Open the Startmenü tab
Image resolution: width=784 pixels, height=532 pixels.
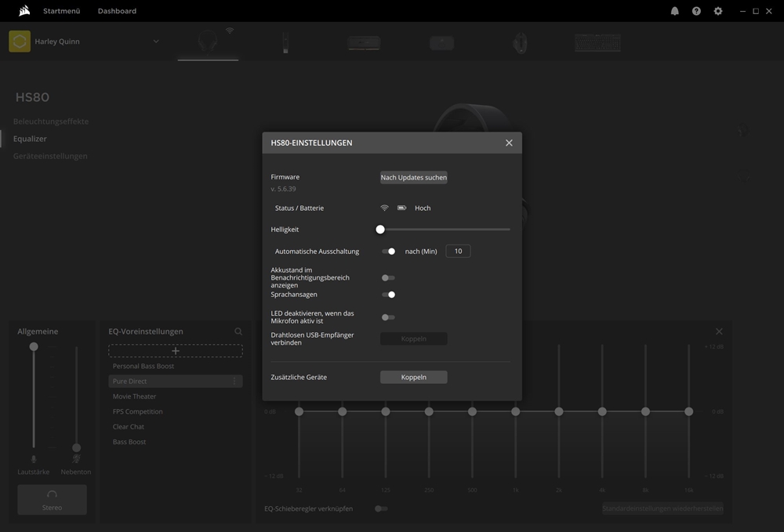tap(61, 11)
